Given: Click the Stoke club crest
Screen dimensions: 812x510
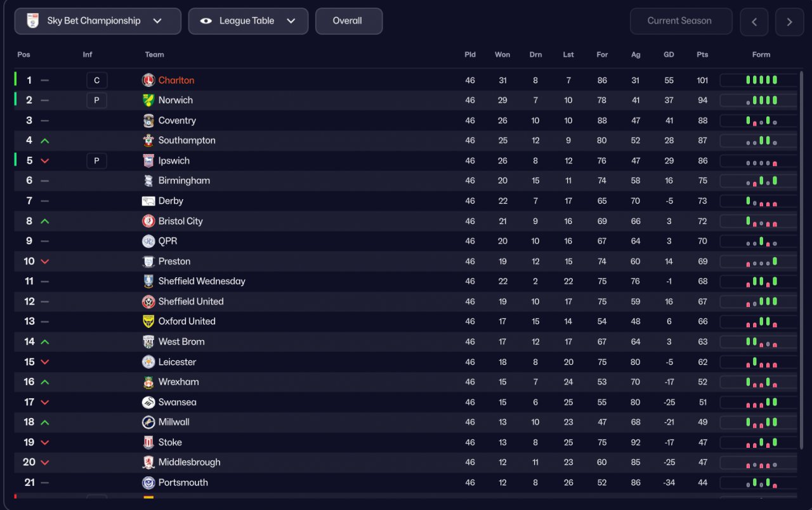Looking at the screenshot, I should 148,442.
